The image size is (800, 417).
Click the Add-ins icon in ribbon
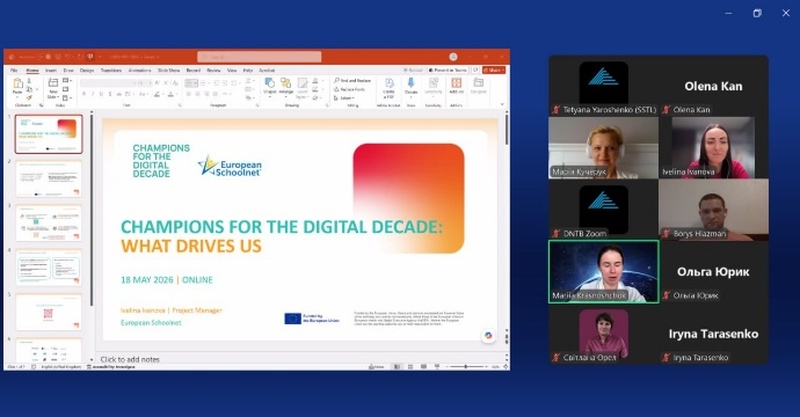pyautogui.click(x=456, y=86)
